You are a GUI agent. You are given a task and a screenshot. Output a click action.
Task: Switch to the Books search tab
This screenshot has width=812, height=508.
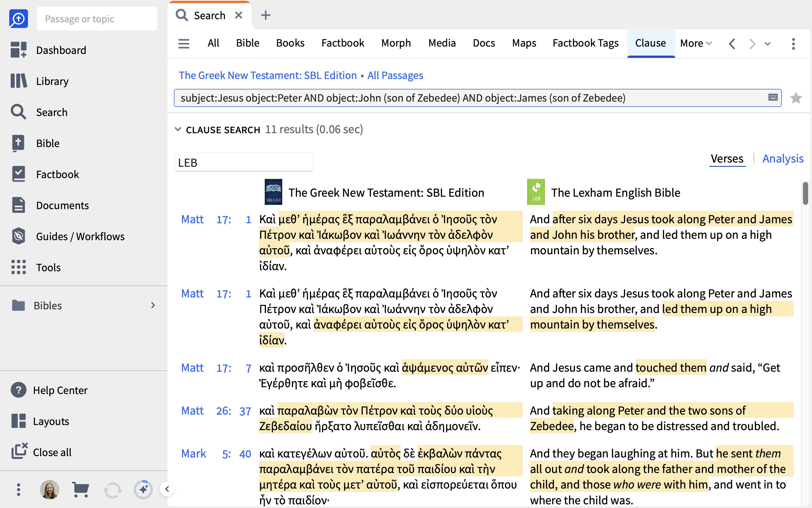coord(290,43)
